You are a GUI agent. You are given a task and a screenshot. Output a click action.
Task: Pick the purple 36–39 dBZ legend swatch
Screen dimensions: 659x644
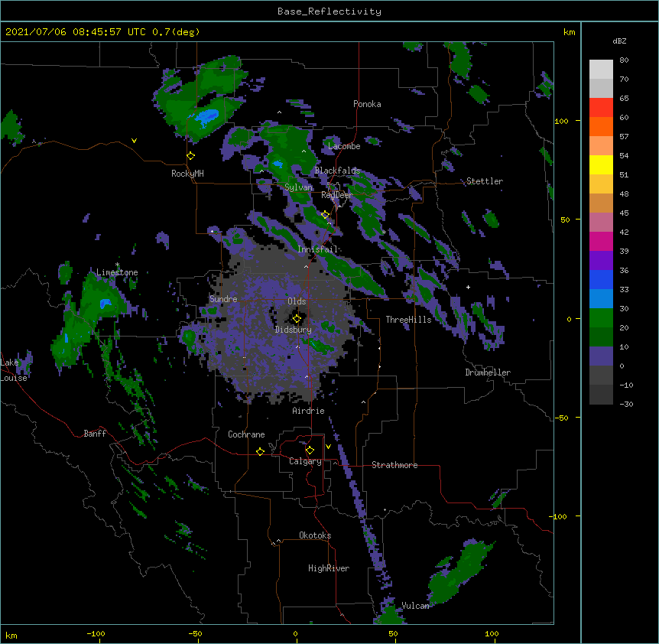601,261
